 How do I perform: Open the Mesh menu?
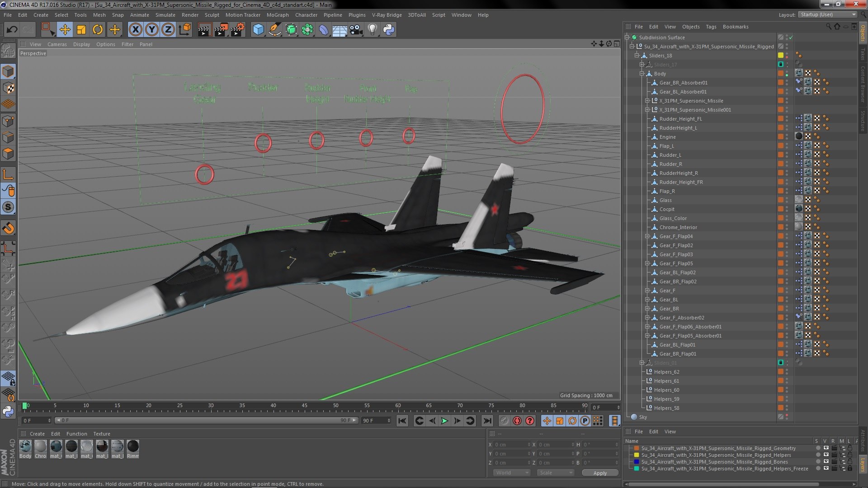(x=99, y=15)
